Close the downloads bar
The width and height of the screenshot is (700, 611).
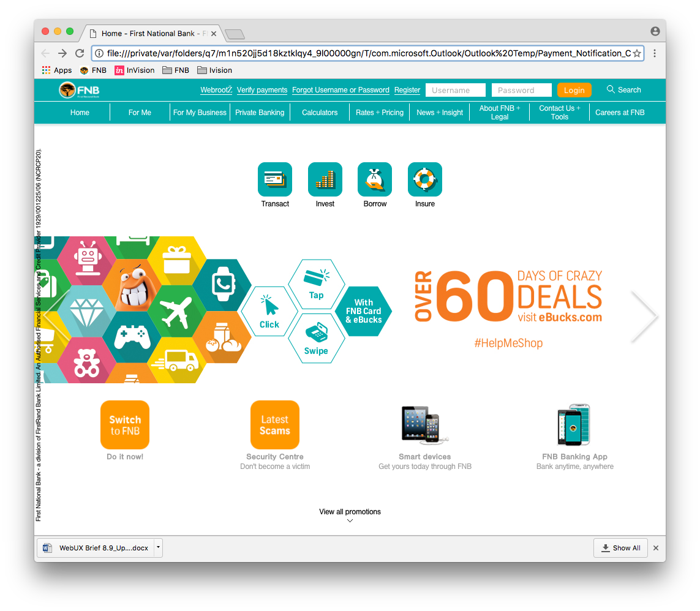coord(656,547)
